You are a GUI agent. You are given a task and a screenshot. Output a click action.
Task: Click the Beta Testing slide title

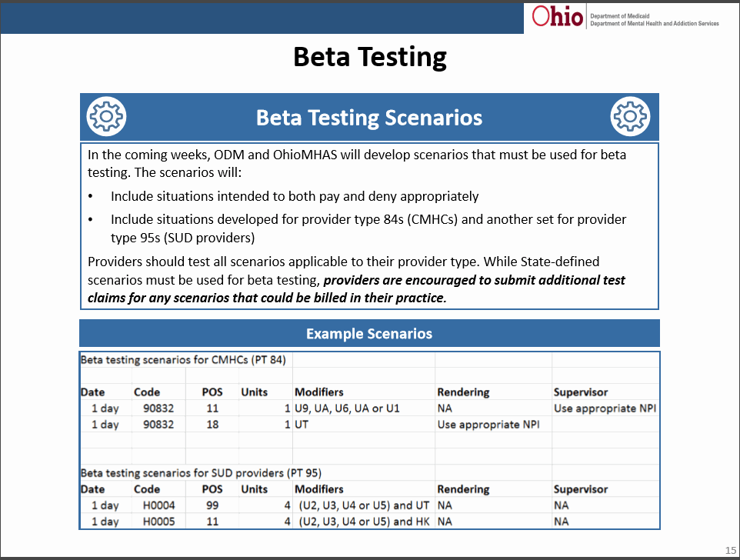coord(370,58)
